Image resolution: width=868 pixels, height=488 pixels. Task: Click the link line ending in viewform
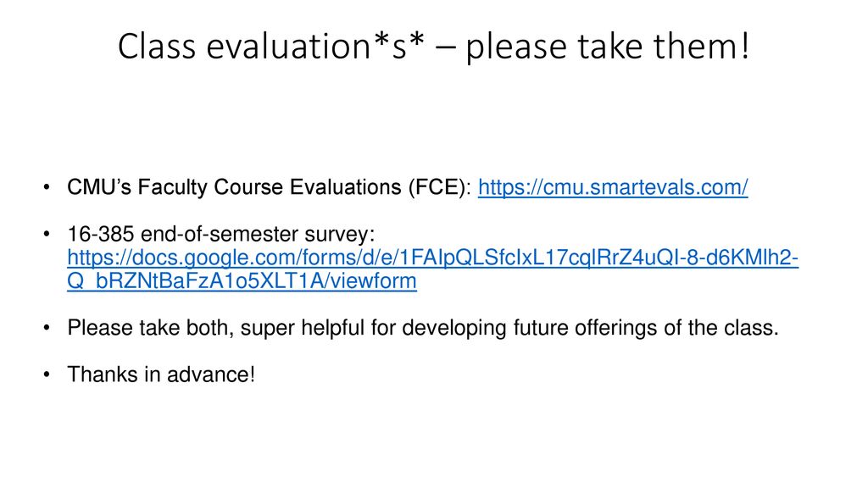pos(242,281)
